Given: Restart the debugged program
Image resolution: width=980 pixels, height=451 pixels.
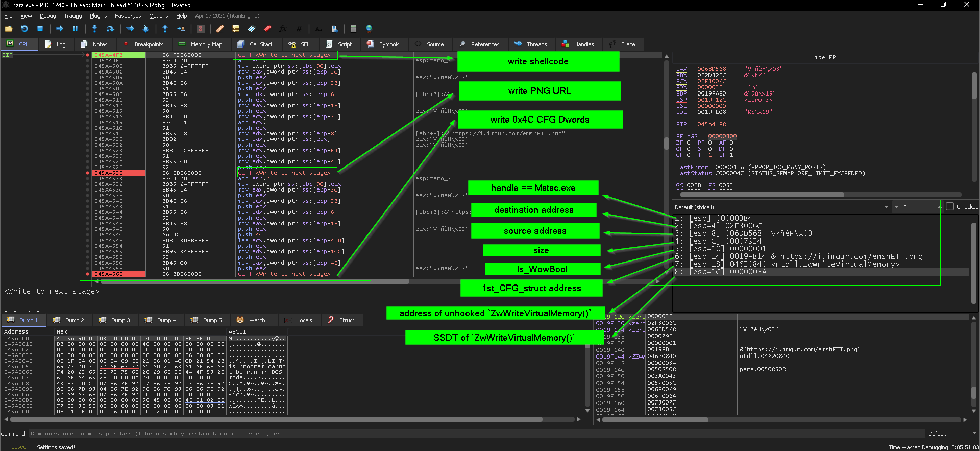Looking at the screenshot, I should (24, 29).
